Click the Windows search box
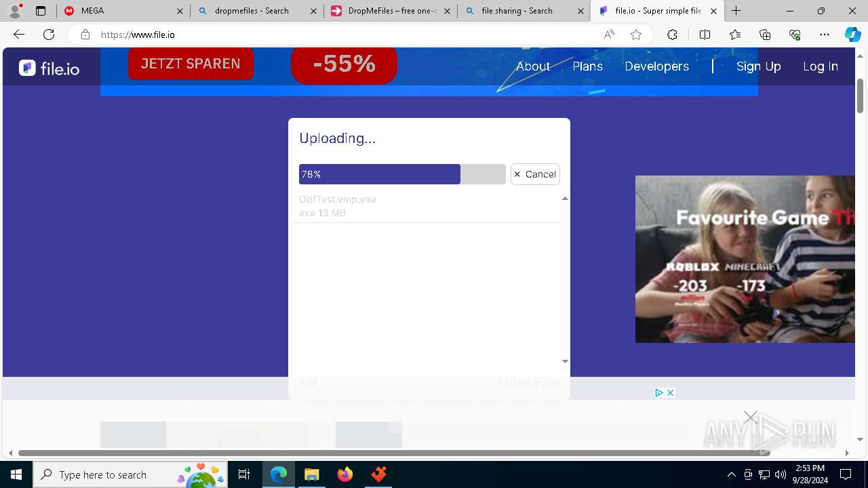The height and width of the screenshot is (488, 868). (x=132, y=474)
